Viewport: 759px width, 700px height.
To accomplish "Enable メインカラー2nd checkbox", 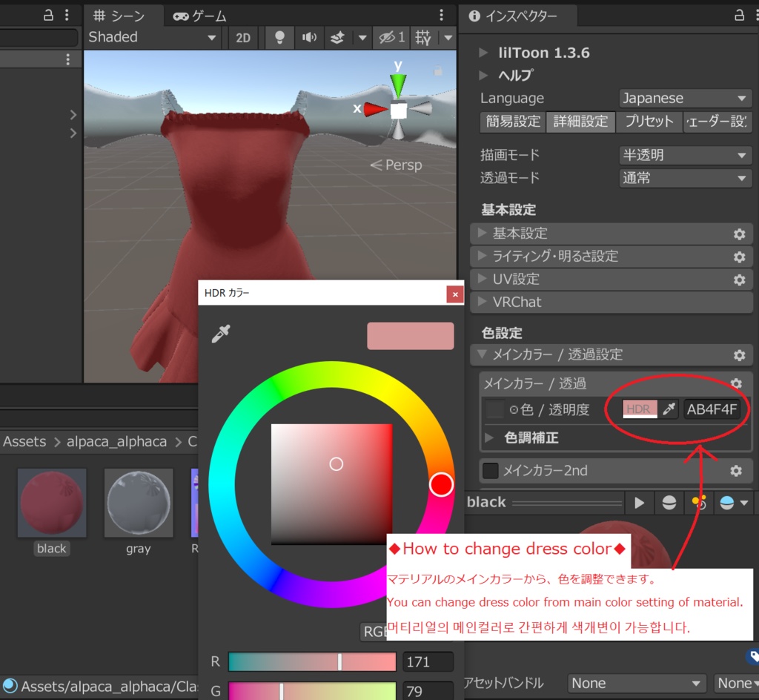I will [x=491, y=471].
